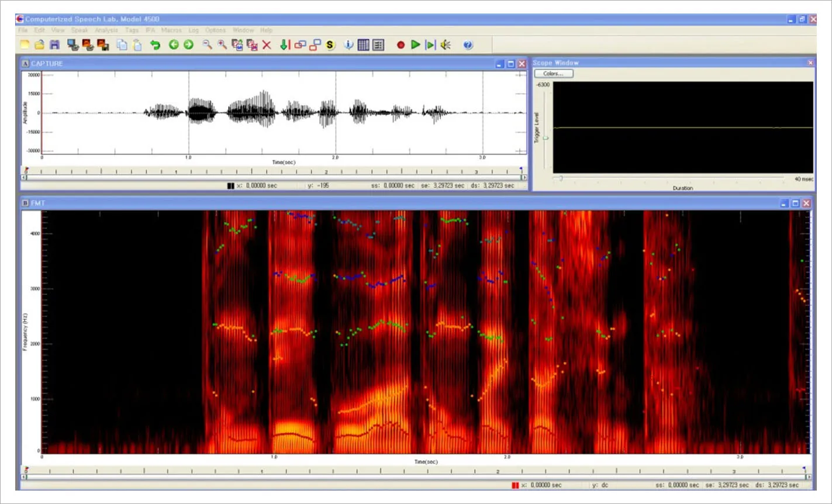Click the information i icon

click(348, 44)
